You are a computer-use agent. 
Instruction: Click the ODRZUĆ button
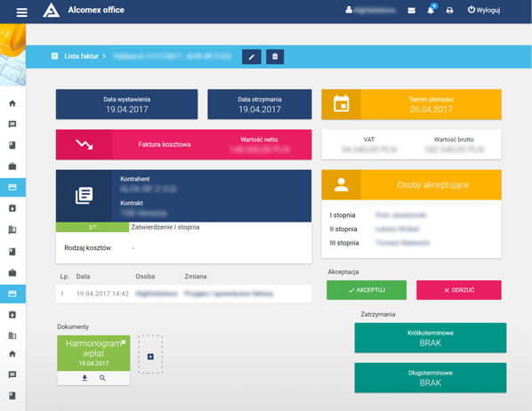[459, 290]
